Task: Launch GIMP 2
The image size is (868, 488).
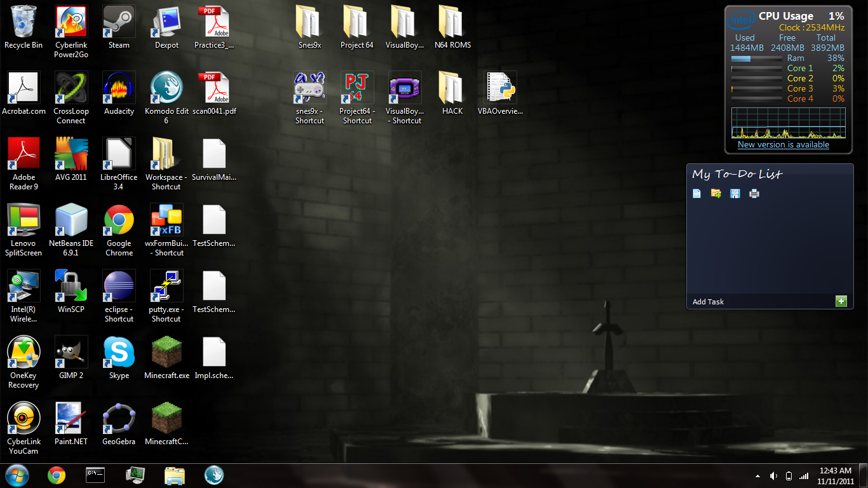Action: point(71,351)
